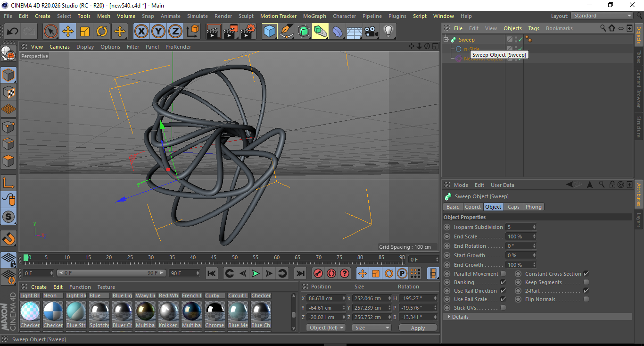Switch to Texture mode icon
The image size is (644, 346).
(8, 92)
